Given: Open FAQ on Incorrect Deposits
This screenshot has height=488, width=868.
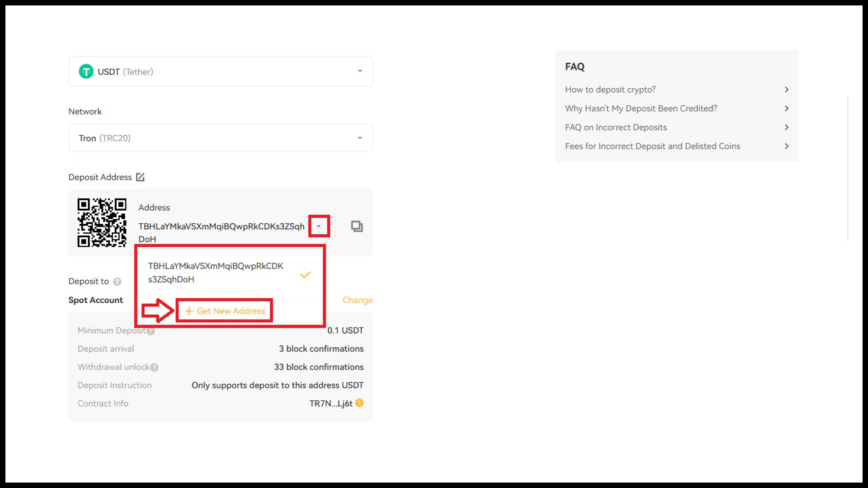Looking at the screenshot, I should point(677,127).
